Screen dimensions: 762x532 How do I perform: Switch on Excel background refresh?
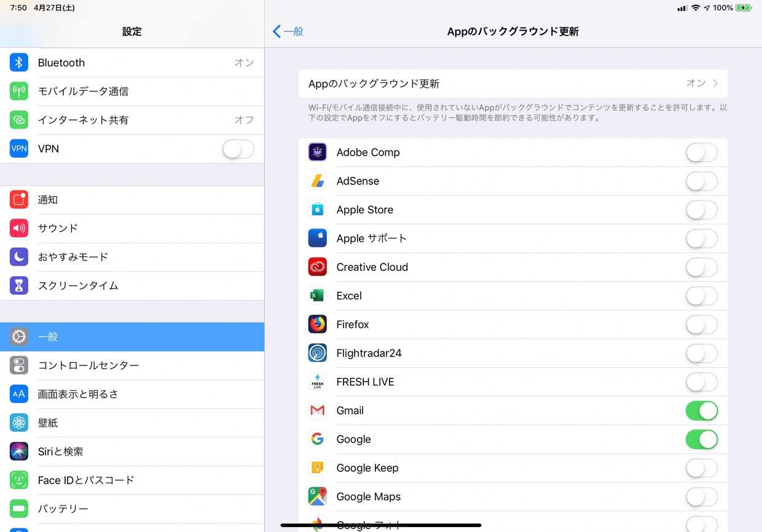(x=702, y=295)
